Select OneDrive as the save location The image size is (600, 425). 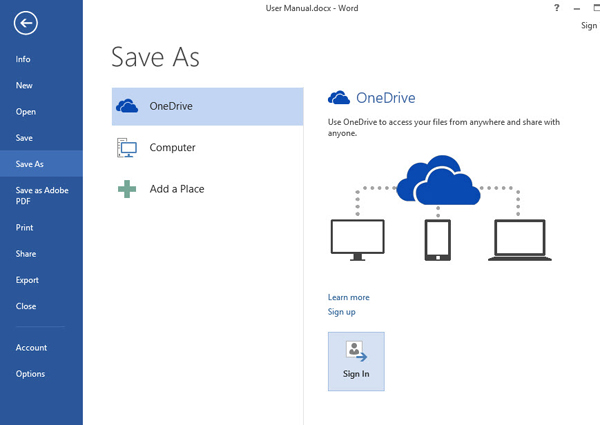tap(207, 106)
